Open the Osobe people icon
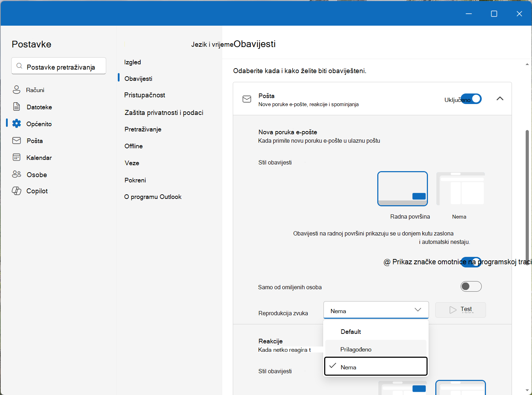The height and width of the screenshot is (395, 532). click(17, 174)
